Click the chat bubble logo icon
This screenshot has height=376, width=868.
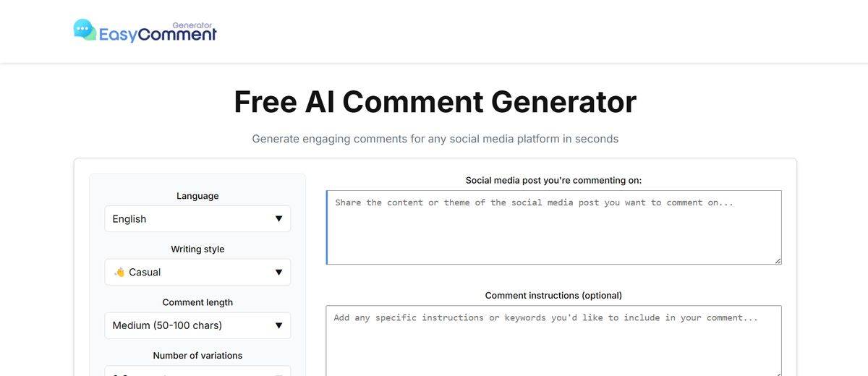[x=85, y=30]
